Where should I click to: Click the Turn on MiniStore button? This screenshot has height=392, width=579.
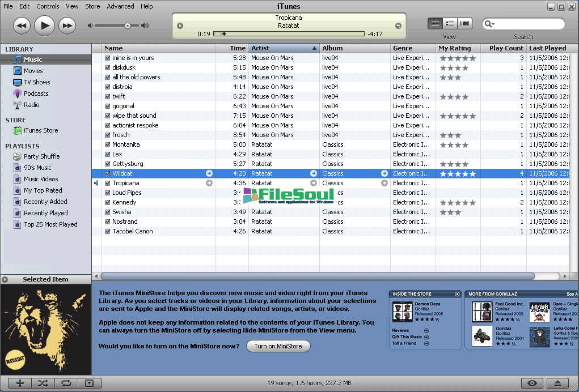pyautogui.click(x=278, y=346)
